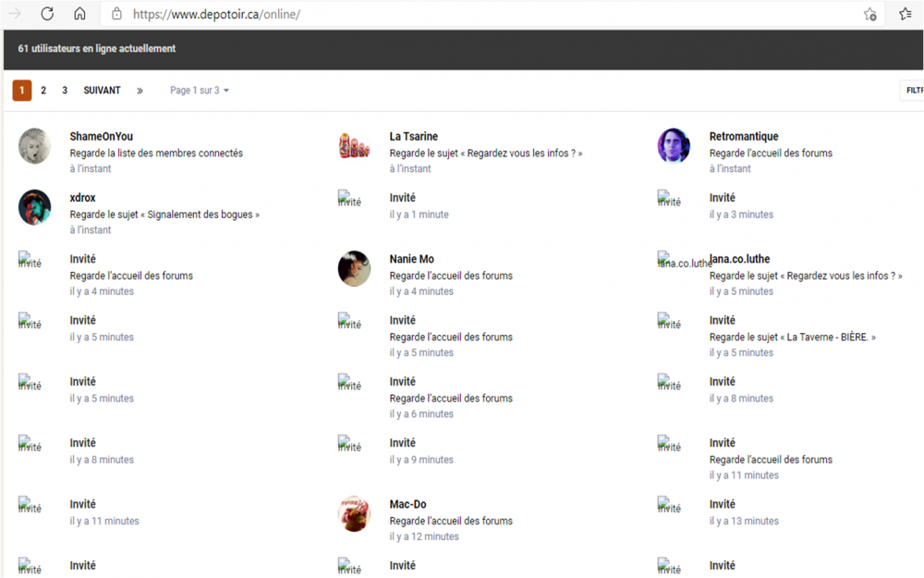Click xdrox's profile avatar
This screenshot has height=578, width=924.
click(x=34, y=207)
